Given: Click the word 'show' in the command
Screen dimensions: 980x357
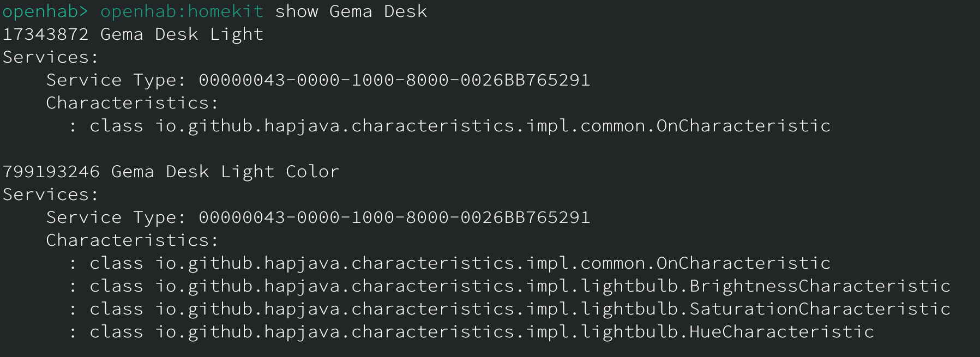Looking at the screenshot, I should click(x=296, y=11).
